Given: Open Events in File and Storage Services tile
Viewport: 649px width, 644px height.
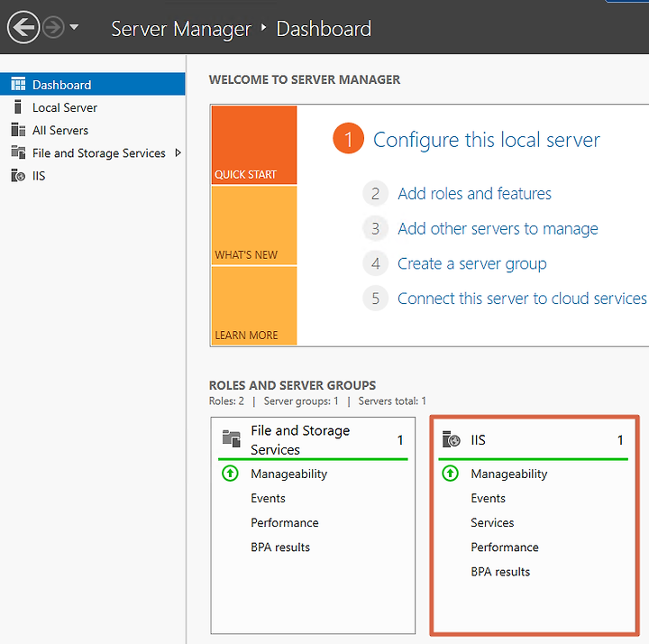Looking at the screenshot, I should (x=268, y=498).
